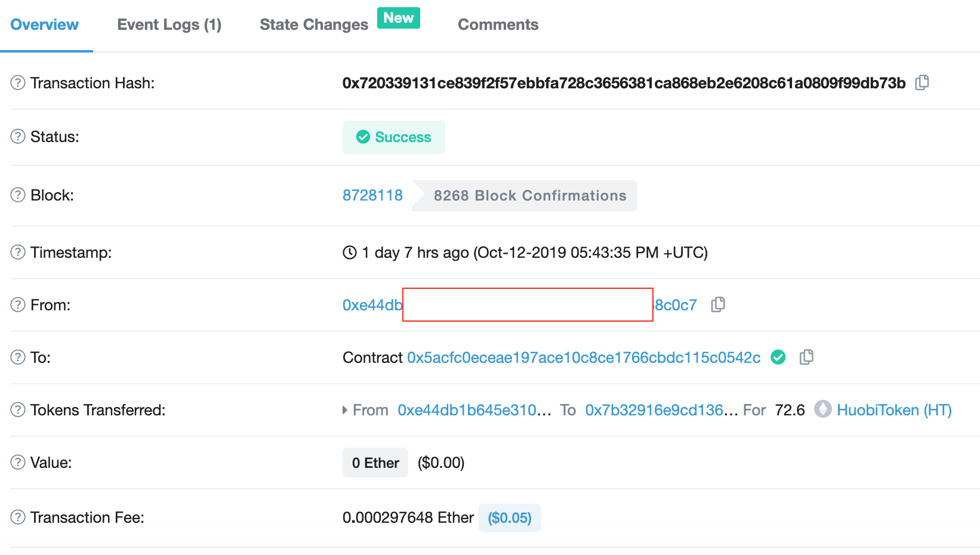Open the State Changes tab
Viewport: 980px width, 555px height.
[314, 24]
